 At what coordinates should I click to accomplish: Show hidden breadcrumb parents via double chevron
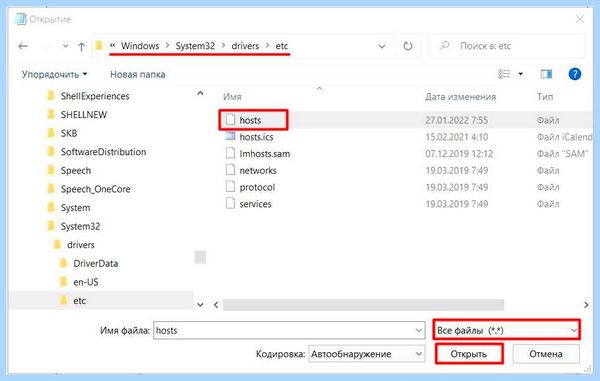(112, 46)
